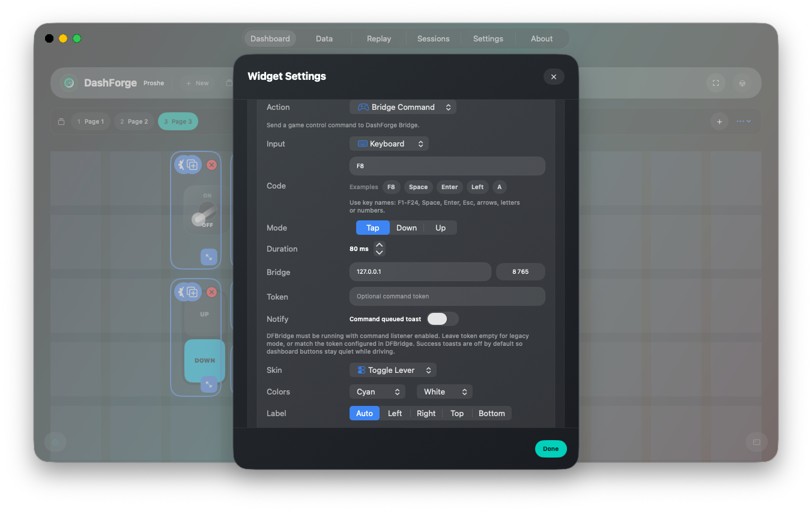Click the pages stack icon before Page 1
This screenshot has width=812, height=514.
(x=61, y=121)
